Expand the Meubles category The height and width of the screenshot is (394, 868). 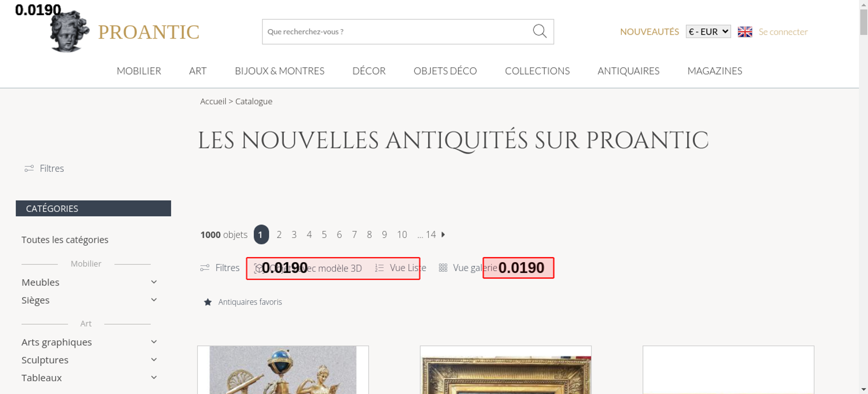pyautogui.click(x=154, y=282)
